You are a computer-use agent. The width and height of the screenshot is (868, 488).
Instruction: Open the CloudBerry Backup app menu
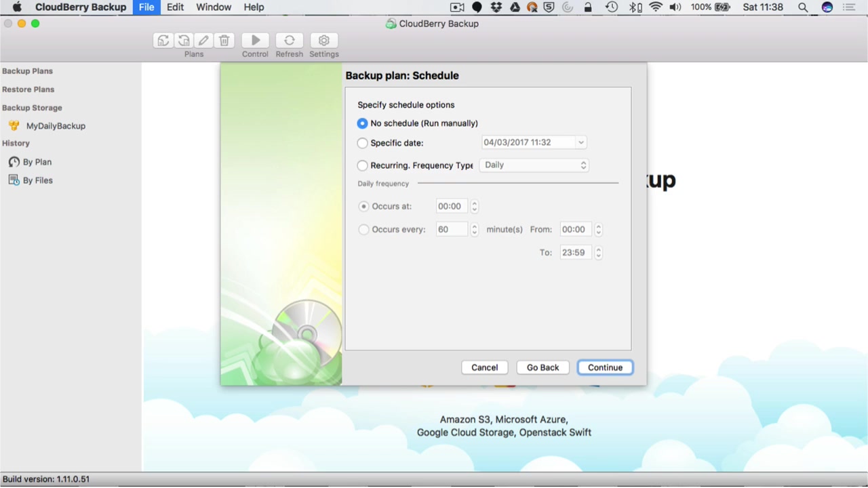(81, 7)
